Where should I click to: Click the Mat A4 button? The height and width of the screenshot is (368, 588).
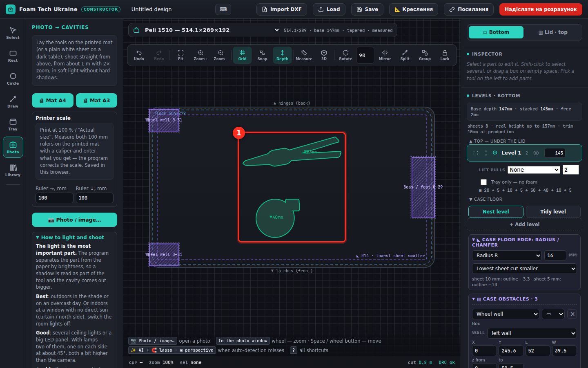[x=53, y=100]
